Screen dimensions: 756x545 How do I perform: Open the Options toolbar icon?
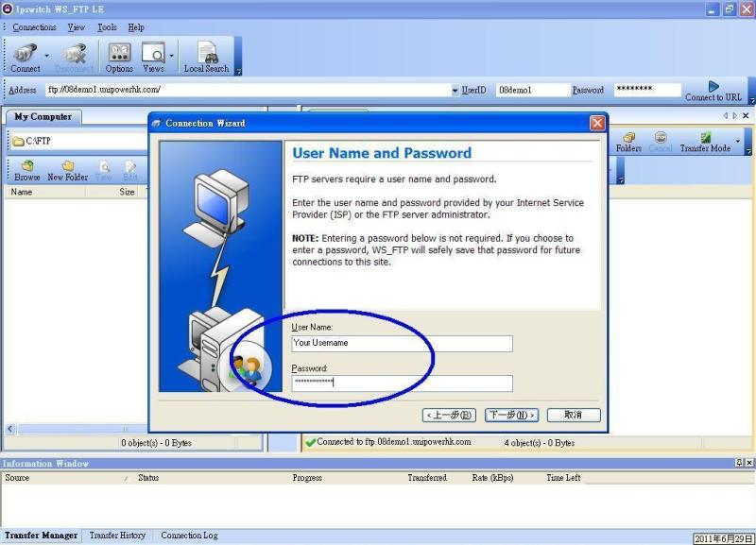[119, 58]
